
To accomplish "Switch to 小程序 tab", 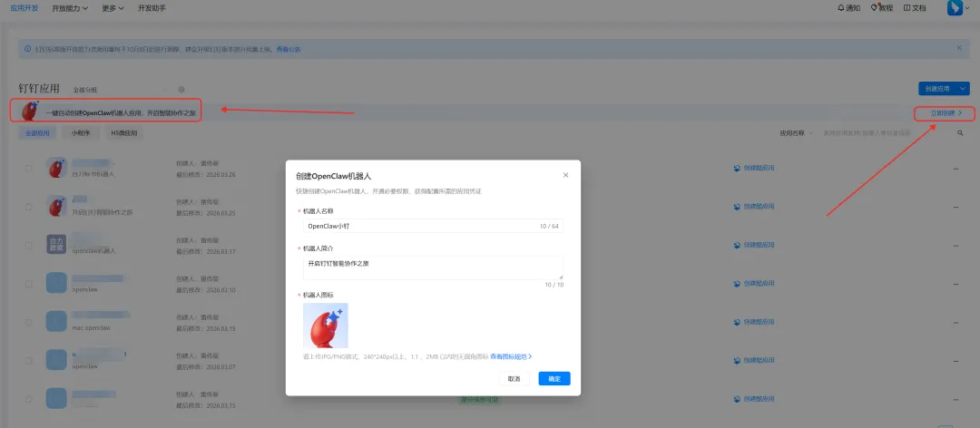I will (x=81, y=133).
